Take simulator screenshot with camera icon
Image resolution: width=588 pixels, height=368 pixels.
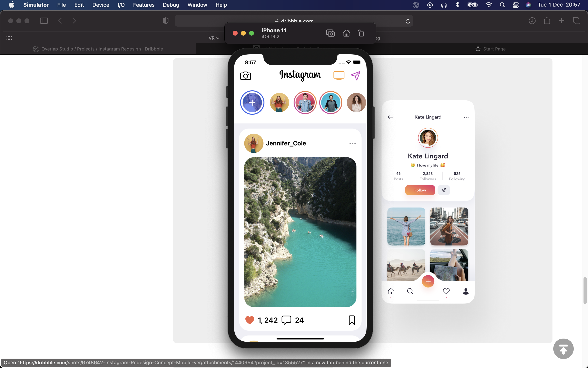point(331,33)
